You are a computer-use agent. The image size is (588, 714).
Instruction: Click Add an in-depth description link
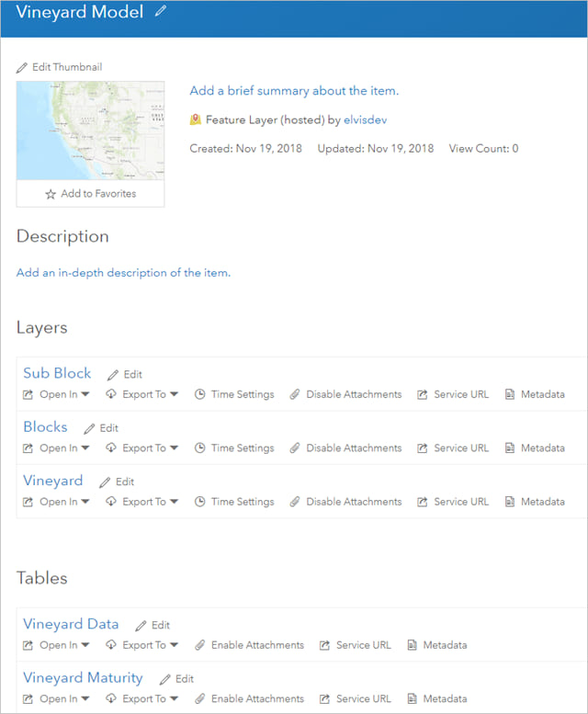click(x=123, y=273)
